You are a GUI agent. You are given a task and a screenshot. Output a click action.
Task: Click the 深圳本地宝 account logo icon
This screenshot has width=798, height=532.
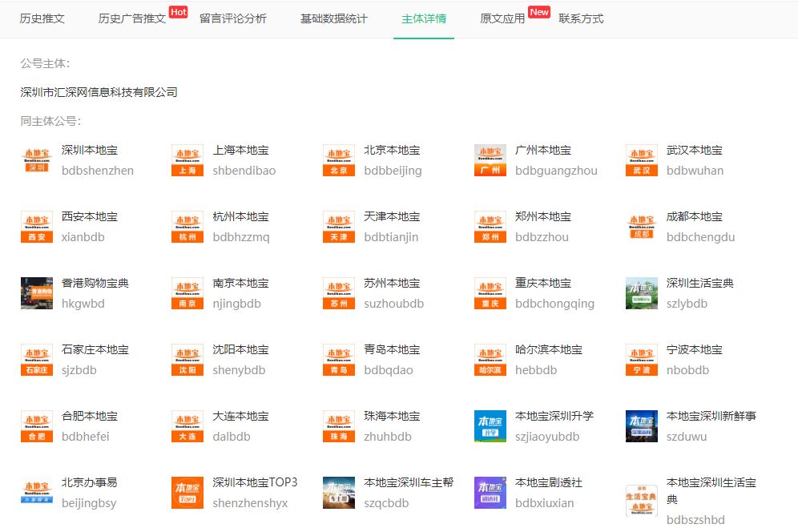37,160
